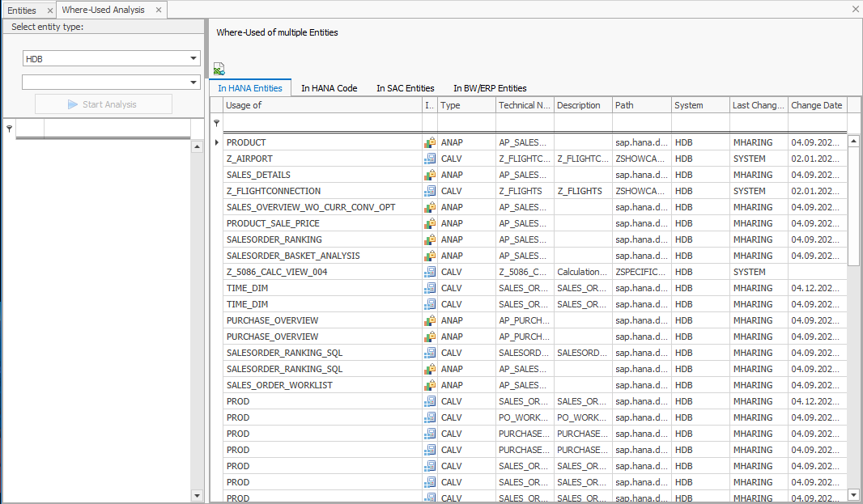This screenshot has width=863, height=504.
Task: Click the CALV view icon beside Z_AIRPORT
Action: click(x=429, y=159)
